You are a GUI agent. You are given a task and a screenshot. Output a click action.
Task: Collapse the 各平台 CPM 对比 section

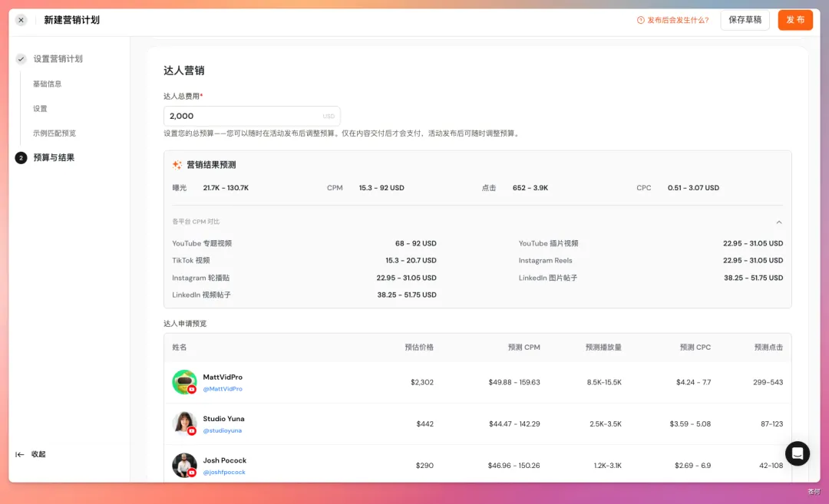pyautogui.click(x=779, y=222)
